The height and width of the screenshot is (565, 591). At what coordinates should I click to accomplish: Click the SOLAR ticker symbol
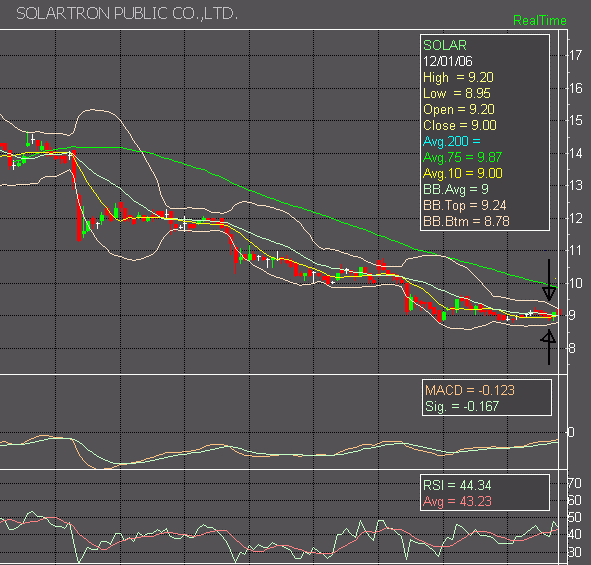point(445,45)
